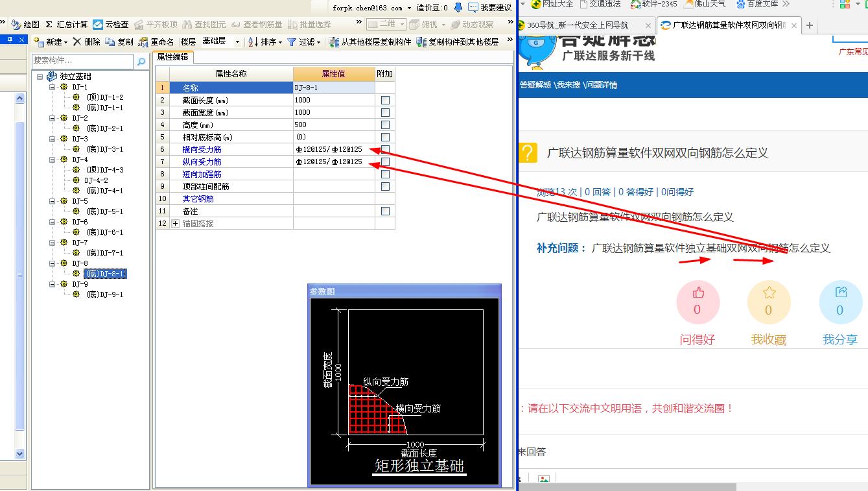The image size is (868, 491).
Task: Click 我来搜 breadcrumb link
Action: coord(569,85)
